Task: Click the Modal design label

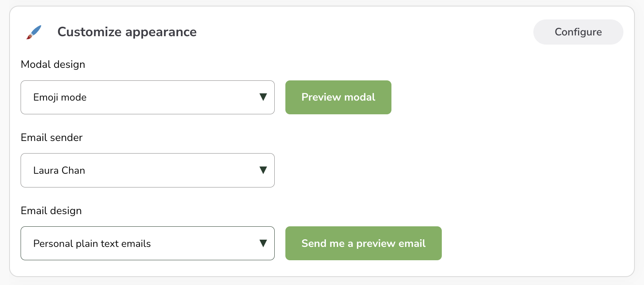Action: [x=53, y=64]
